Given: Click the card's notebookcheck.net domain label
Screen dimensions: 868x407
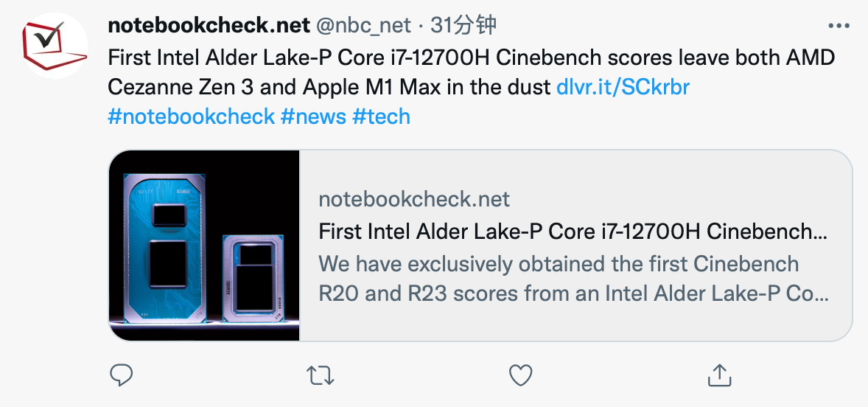Looking at the screenshot, I should pyautogui.click(x=414, y=199).
